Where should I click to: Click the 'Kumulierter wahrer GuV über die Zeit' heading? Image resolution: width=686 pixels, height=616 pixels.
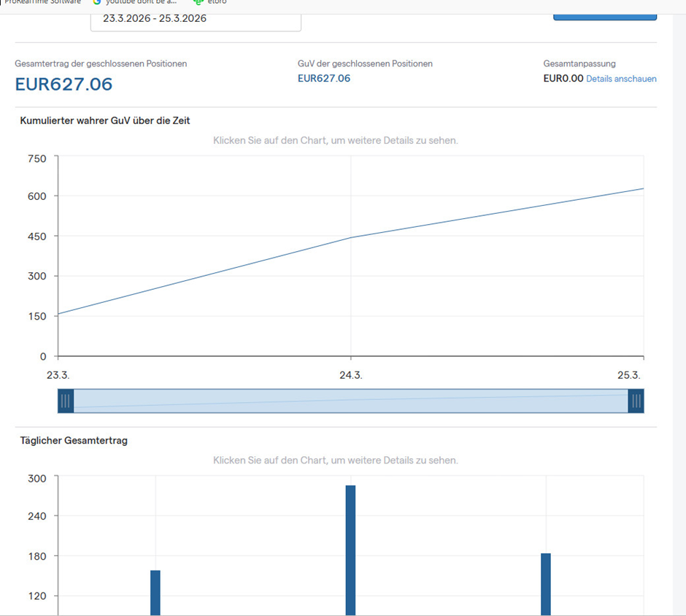pyautogui.click(x=105, y=120)
